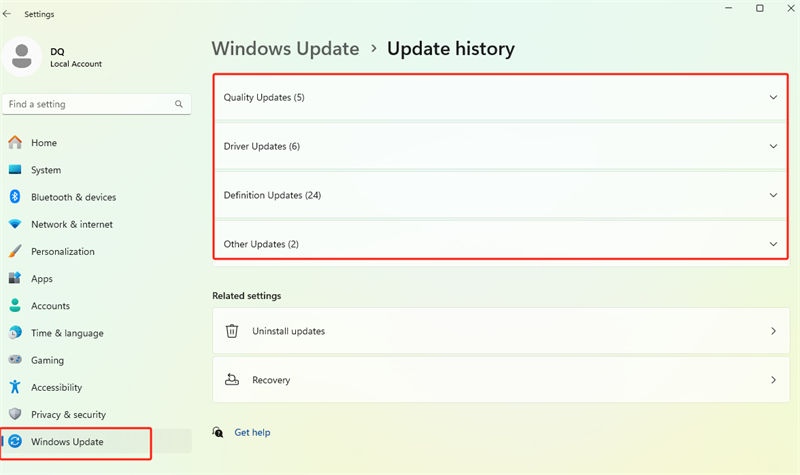Click DQ Local Account name
800x475 pixels.
76,57
